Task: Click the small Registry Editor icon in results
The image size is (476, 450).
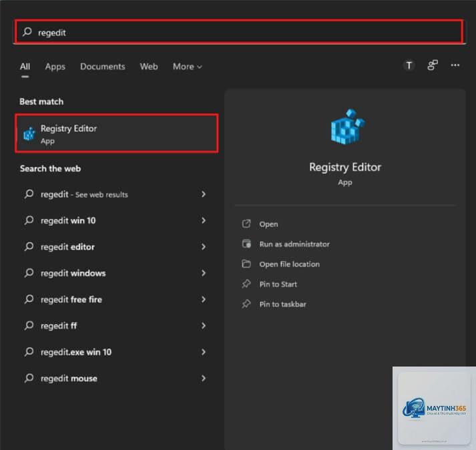Action: click(29, 134)
